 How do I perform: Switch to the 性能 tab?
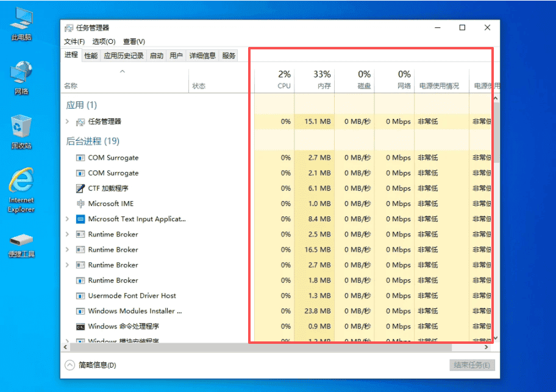[91, 55]
